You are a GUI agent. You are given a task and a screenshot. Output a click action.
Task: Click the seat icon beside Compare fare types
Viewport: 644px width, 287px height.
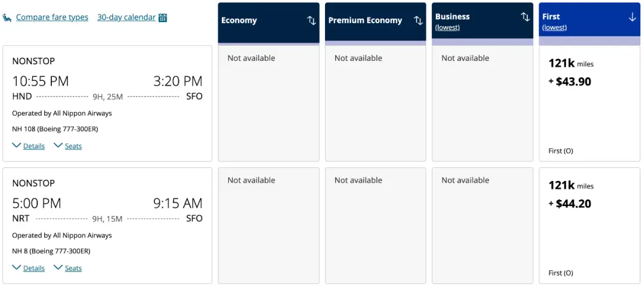7,18
